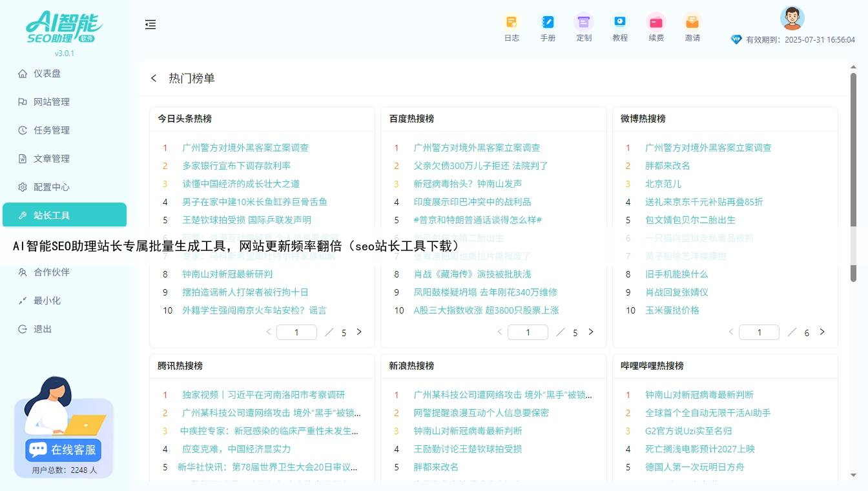Go to next page in 今日头条热榜
Screen dimensions: 868x491
359,332
